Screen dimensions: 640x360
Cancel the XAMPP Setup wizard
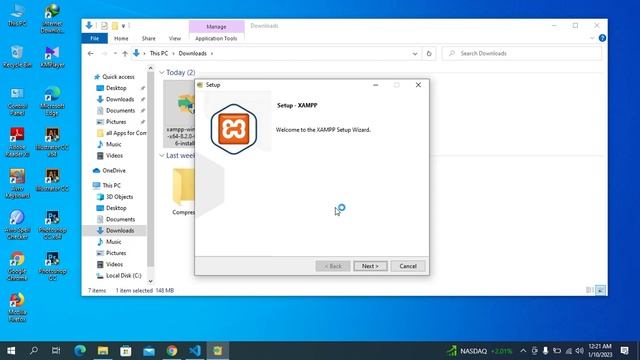point(408,266)
